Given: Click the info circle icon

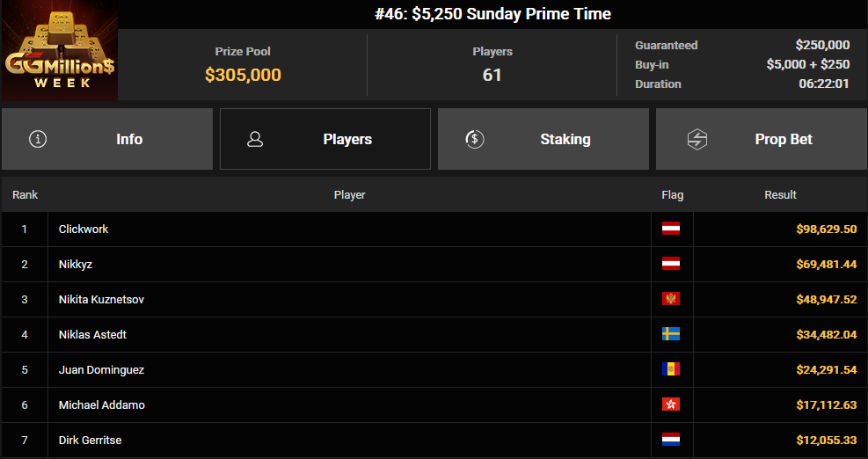Looking at the screenshot, I should (38, 139).
